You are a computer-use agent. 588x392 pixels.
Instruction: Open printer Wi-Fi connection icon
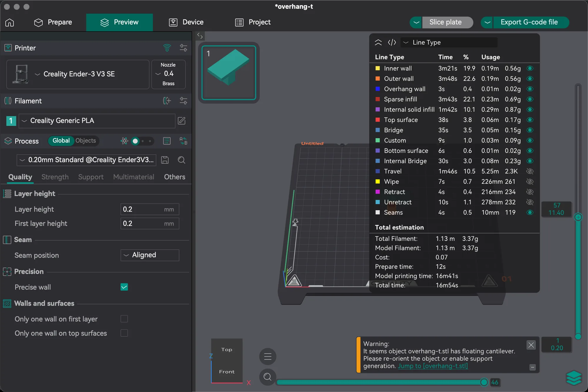pyautogui.click(x=167, y=48)
